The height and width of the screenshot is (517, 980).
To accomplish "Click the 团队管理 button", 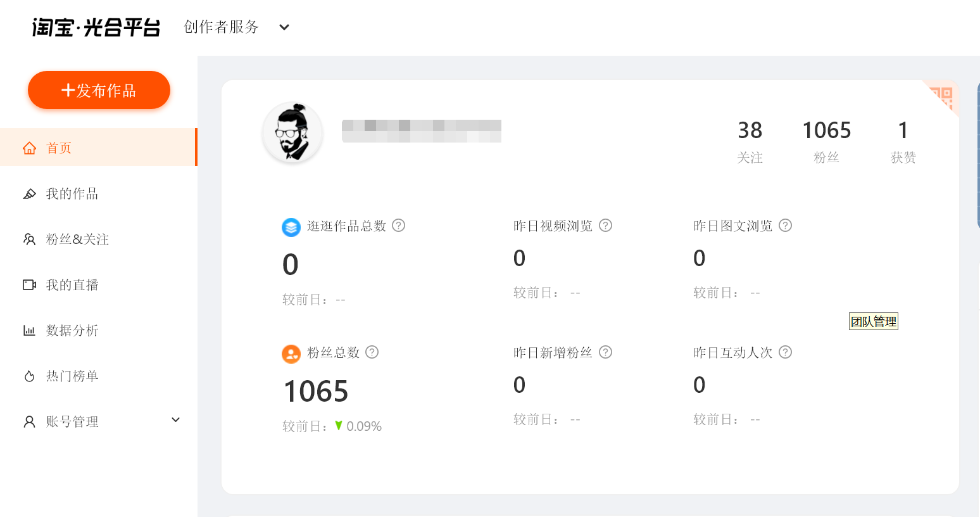I will pos(874,321).
